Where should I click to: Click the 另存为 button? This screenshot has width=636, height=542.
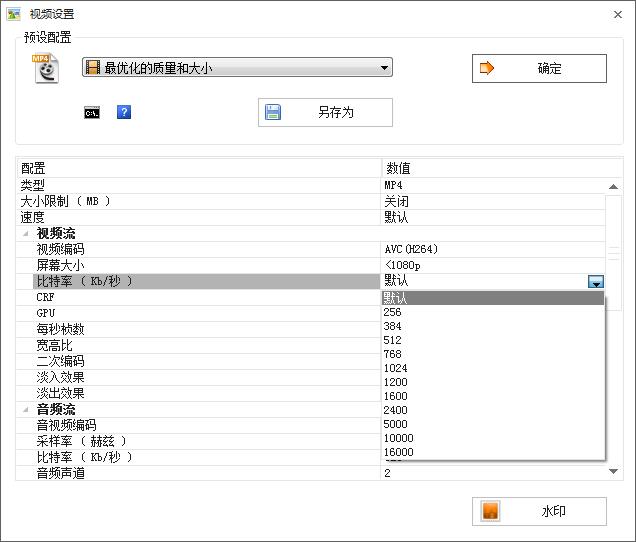[325, 112]
